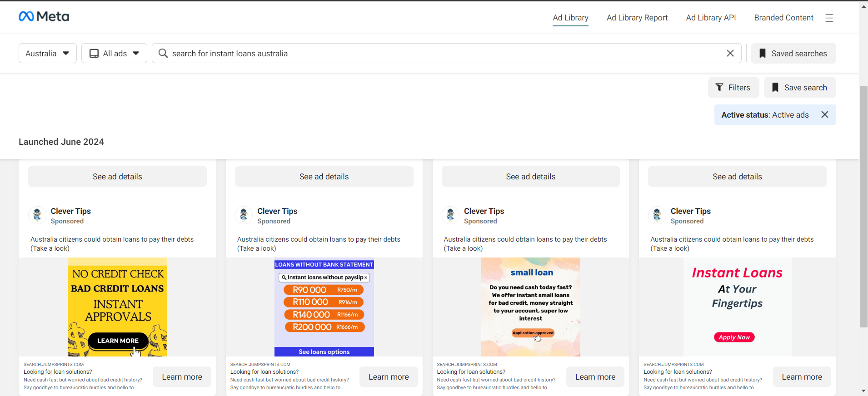868x396 pixels.
Task: Click Clever Tips avatar on the NO CREDIT CHECK ad
Action: click(37, 215)
